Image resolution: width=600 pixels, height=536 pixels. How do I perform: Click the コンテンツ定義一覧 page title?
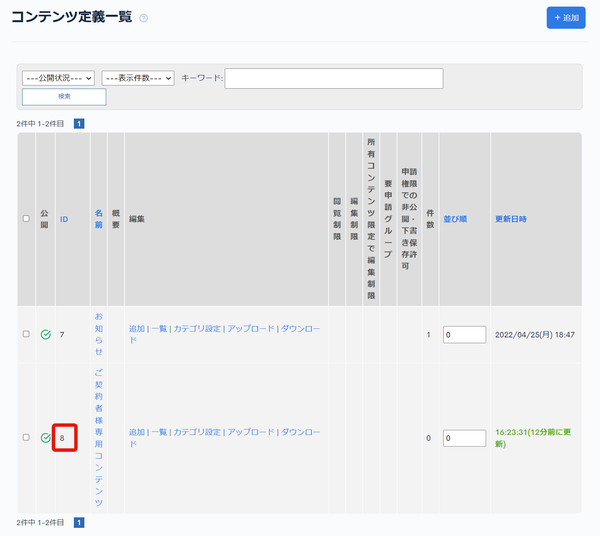[x=72, y=17]
